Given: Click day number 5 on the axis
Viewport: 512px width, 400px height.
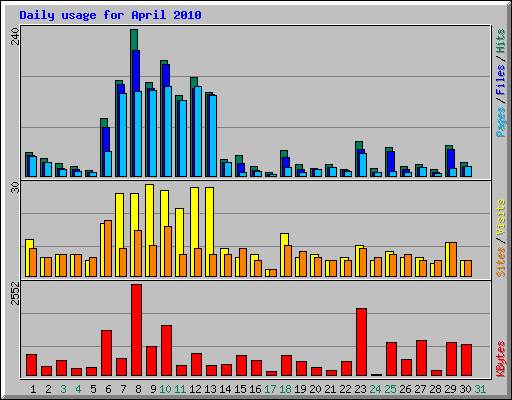Looking at the screenshot, I should coord(93,389).
